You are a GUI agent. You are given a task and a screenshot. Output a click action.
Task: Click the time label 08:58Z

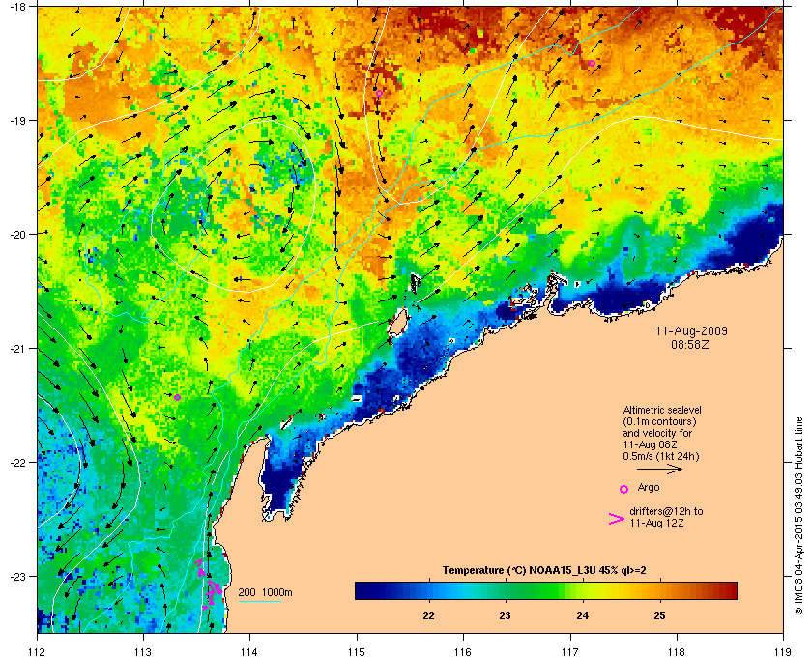click(690, 344)
